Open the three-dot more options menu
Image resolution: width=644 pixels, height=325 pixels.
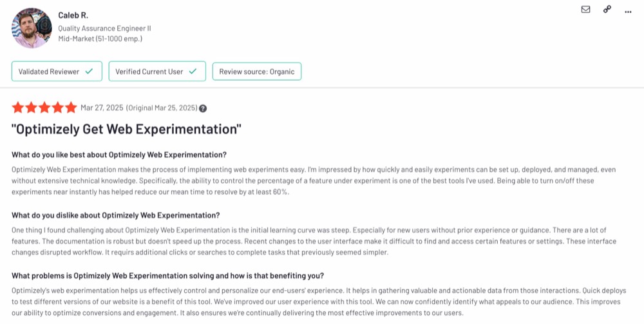click(x=628, y=12)
